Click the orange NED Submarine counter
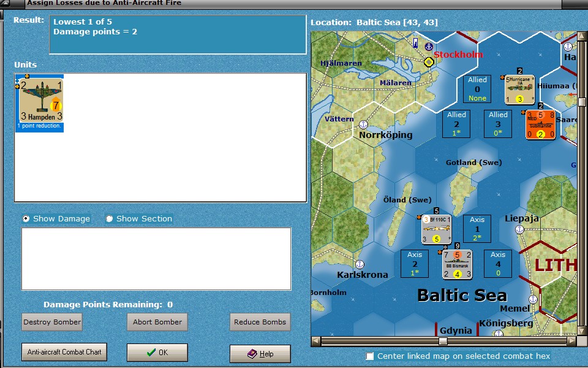Viewport: 588px width, 368px height. [x=540, y=125]
